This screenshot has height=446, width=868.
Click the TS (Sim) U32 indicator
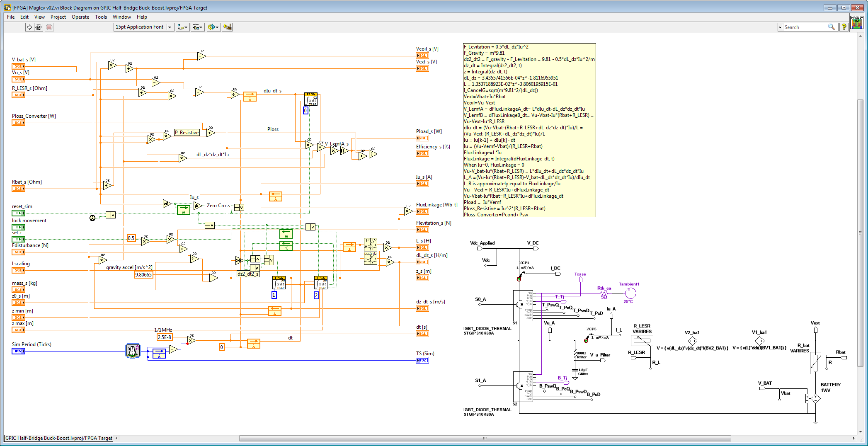click(x=422, y=360)
